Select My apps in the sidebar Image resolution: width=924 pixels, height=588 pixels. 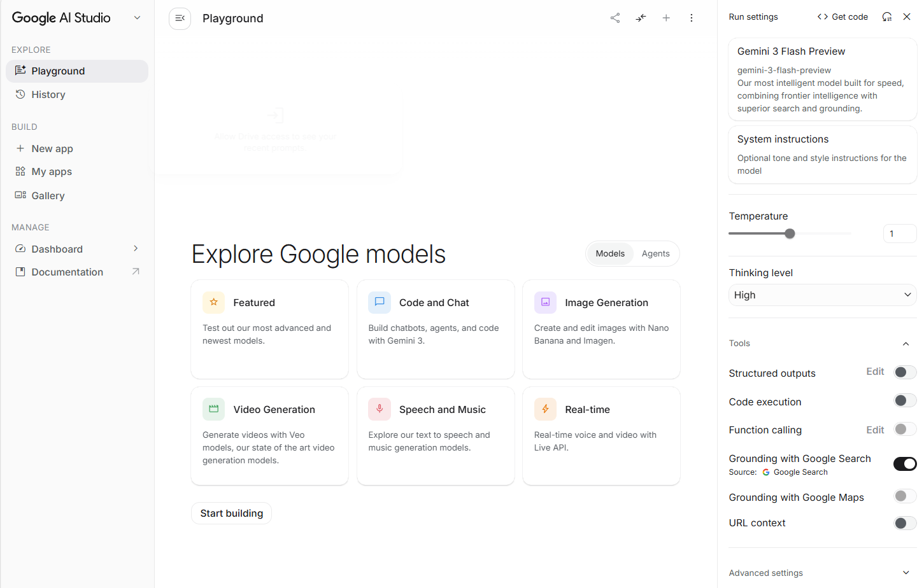point(77,172)
